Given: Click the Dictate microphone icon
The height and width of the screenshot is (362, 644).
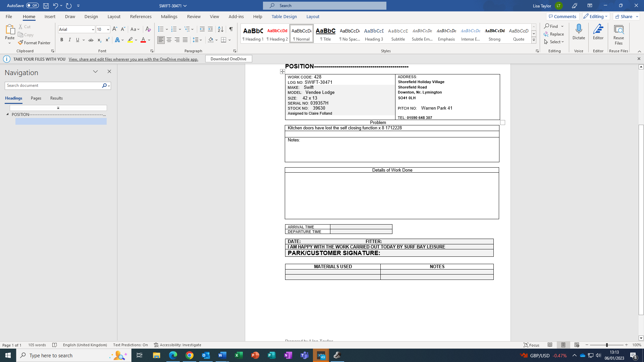Looking at the screenshot, I should [x=579, y=29].
